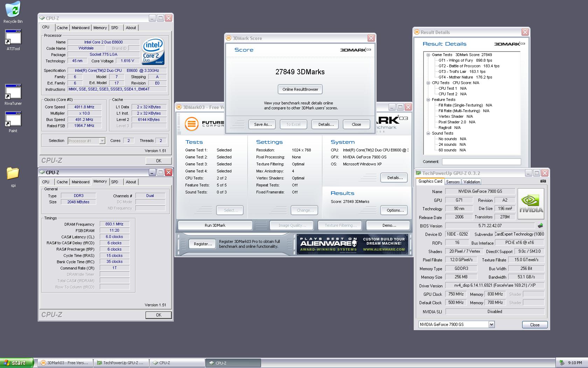
Task: Click Register button in 3DMark03
Action: (x=203, y=244)
